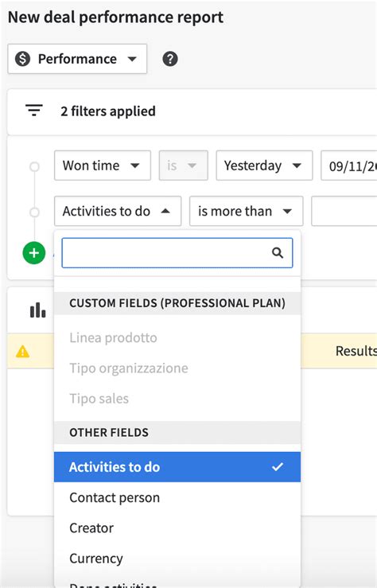Click the dollar sign Performance icon
The width and height of the screenshot is (377, 588).
pyautogui.click(x=22, y=59)
